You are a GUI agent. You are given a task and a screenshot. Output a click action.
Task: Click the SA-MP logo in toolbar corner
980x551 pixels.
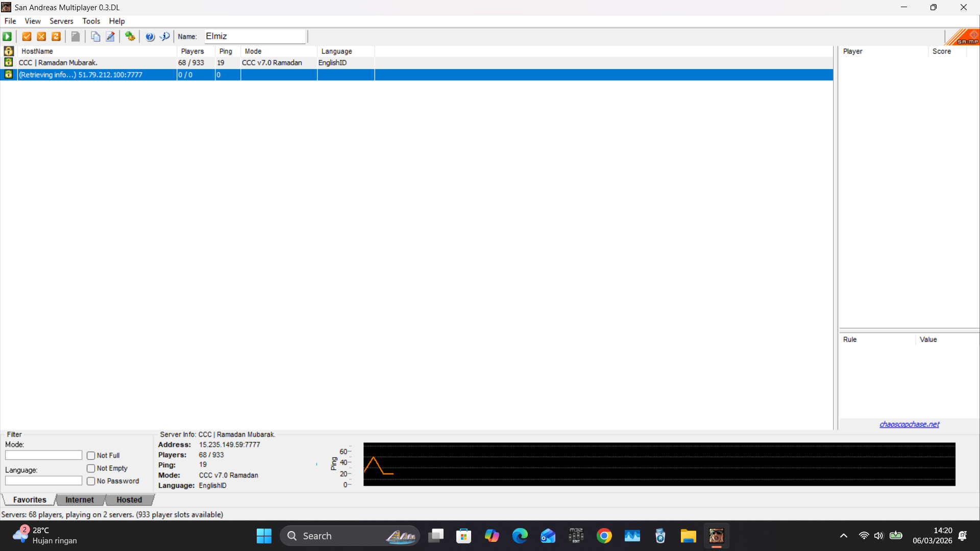point(962,37)
